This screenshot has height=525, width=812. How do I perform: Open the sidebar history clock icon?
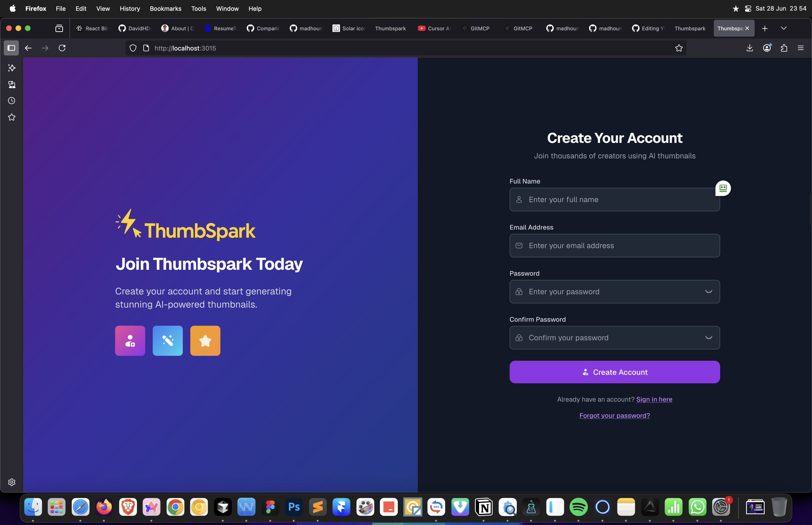click(12, 101)
